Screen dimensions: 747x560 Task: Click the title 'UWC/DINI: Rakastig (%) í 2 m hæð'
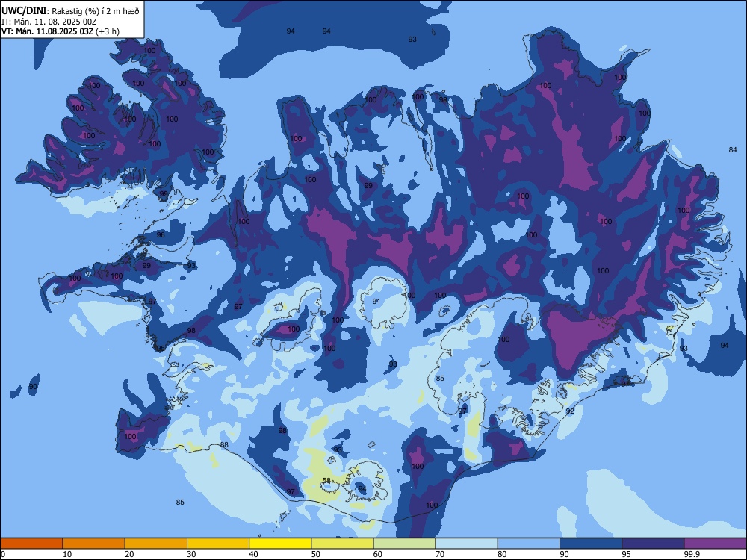[x=70, y=11]
